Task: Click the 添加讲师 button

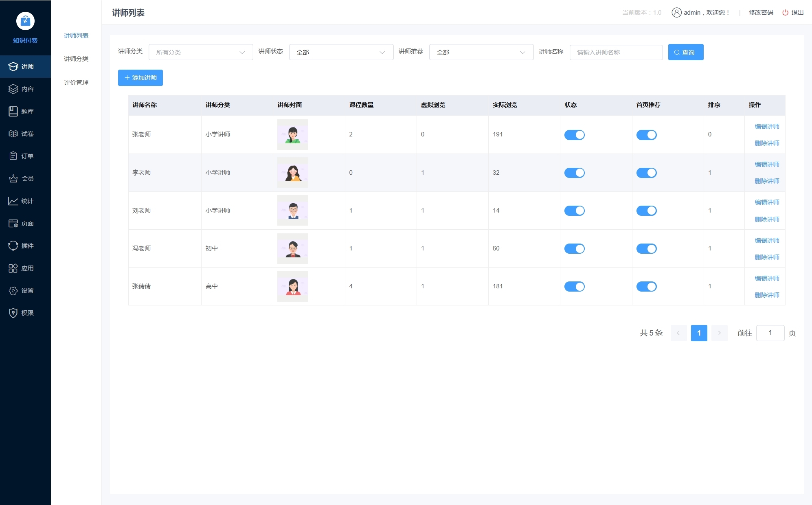Action: pyautogui.click(x=140, y=78)
